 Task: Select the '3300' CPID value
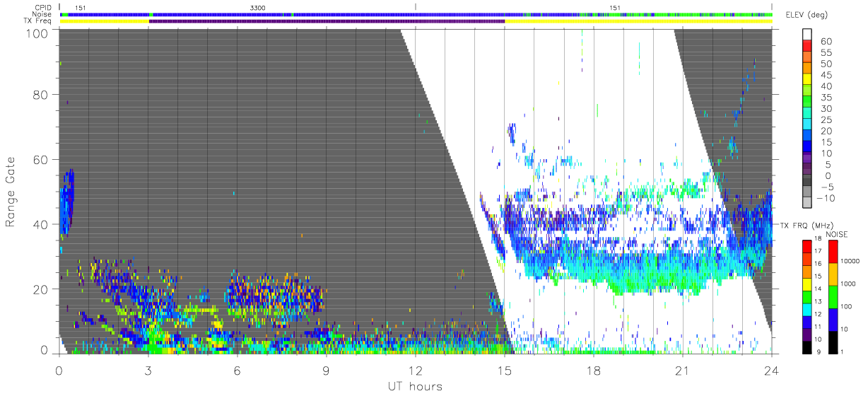pos(258,8)
